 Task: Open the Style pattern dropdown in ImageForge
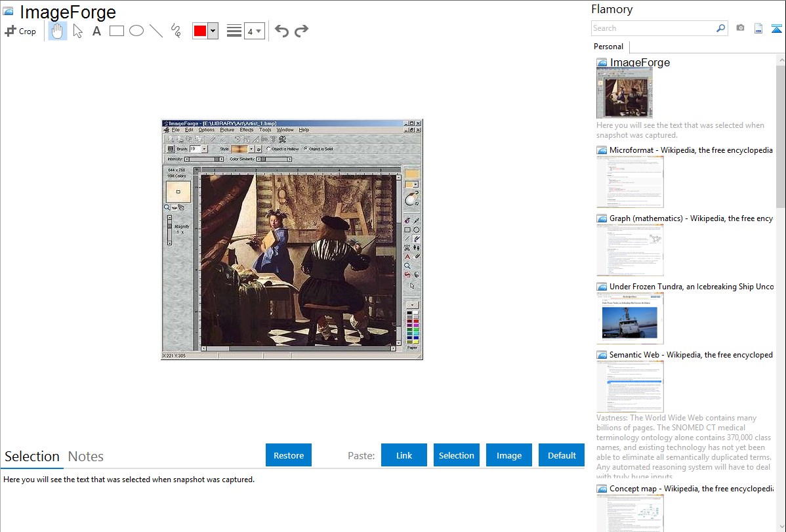(252, 149)
